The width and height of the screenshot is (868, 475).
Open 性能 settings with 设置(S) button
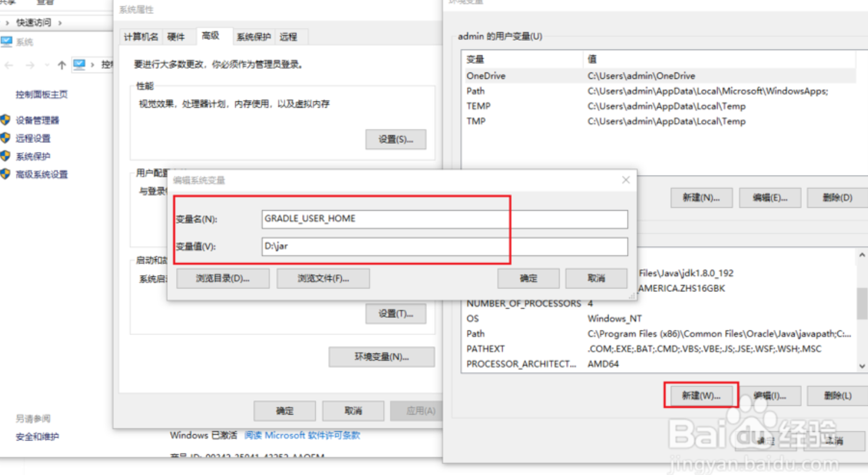pos(395,139)
